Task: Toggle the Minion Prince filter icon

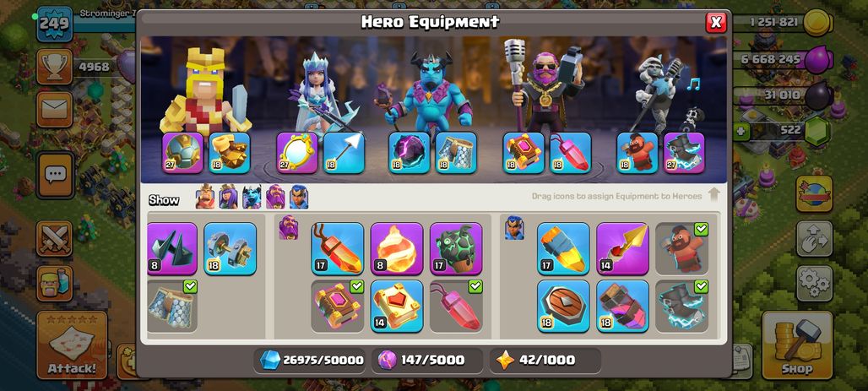Action: click(x=252, y=197)
